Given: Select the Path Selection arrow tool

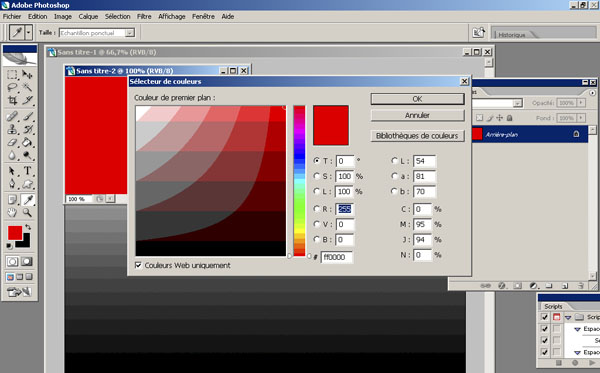Looking at the screenshot, I should (12, 171).
